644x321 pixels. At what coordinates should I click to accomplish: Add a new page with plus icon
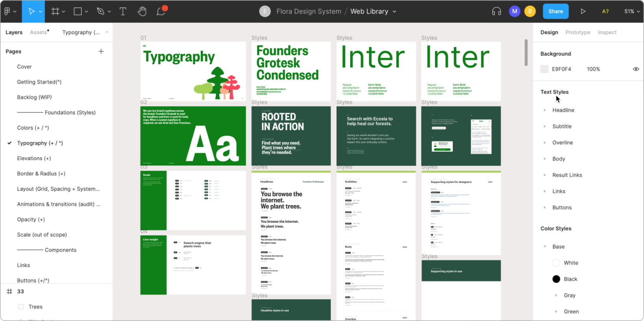pyautogui.click(x=101, y=52)
